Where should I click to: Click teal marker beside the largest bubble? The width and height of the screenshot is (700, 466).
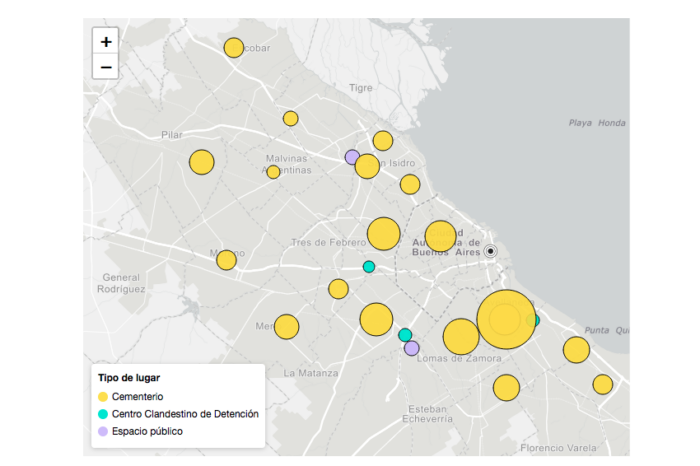coord(535,320)
